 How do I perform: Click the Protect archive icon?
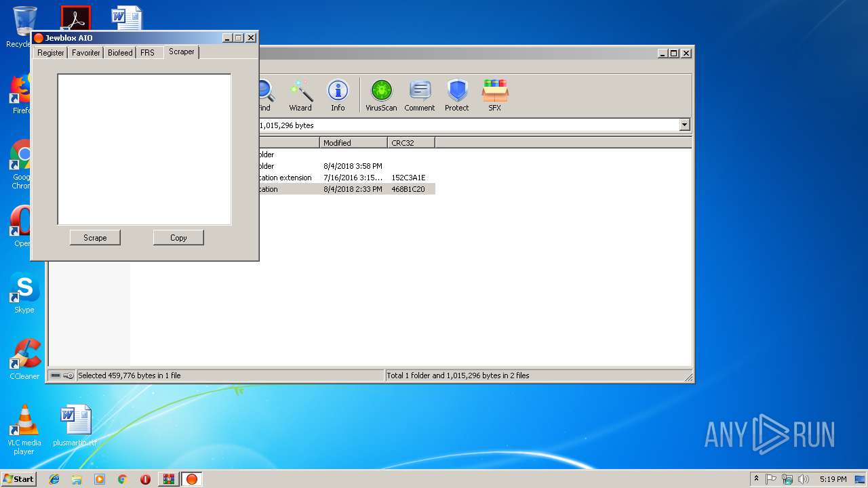(x=457, y=96)
